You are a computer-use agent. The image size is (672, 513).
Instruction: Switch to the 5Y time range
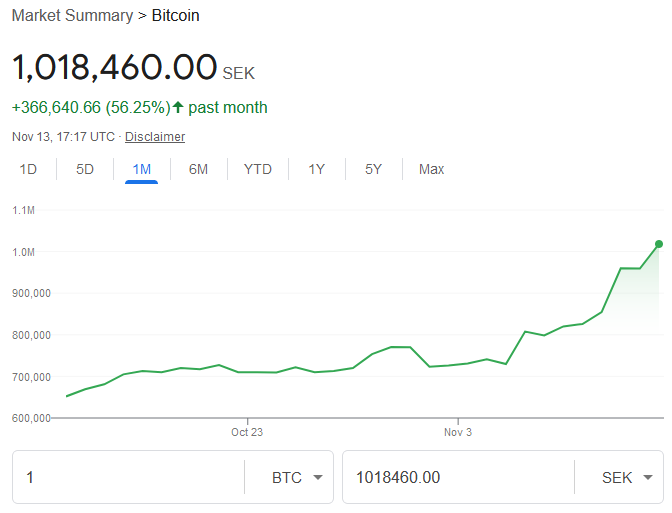[373, 169]
